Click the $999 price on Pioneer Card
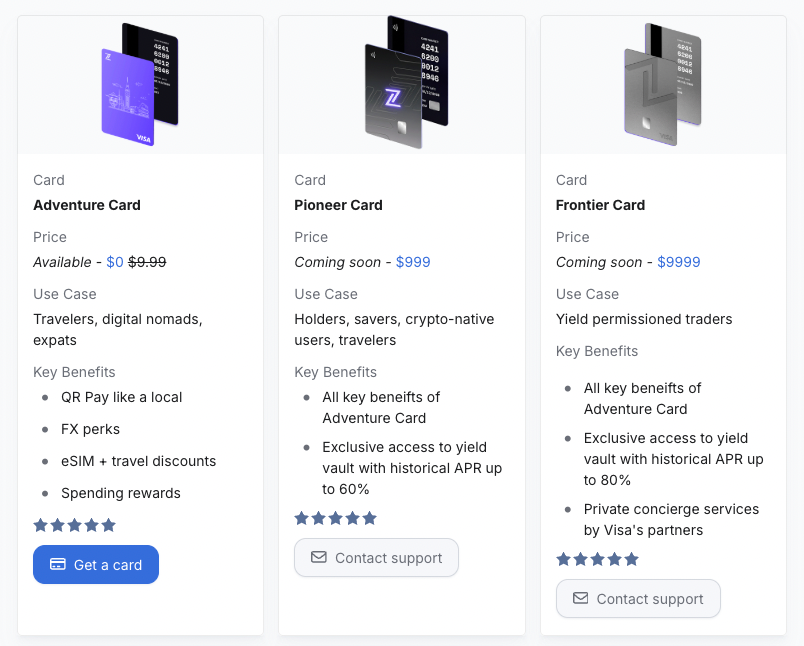 [x=413, y=262]
